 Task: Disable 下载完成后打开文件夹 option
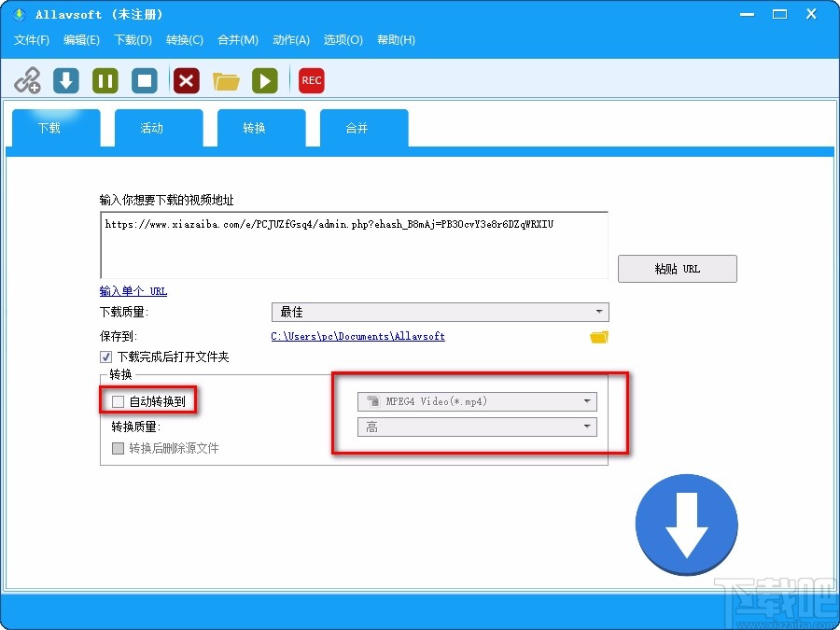(106, 357)
